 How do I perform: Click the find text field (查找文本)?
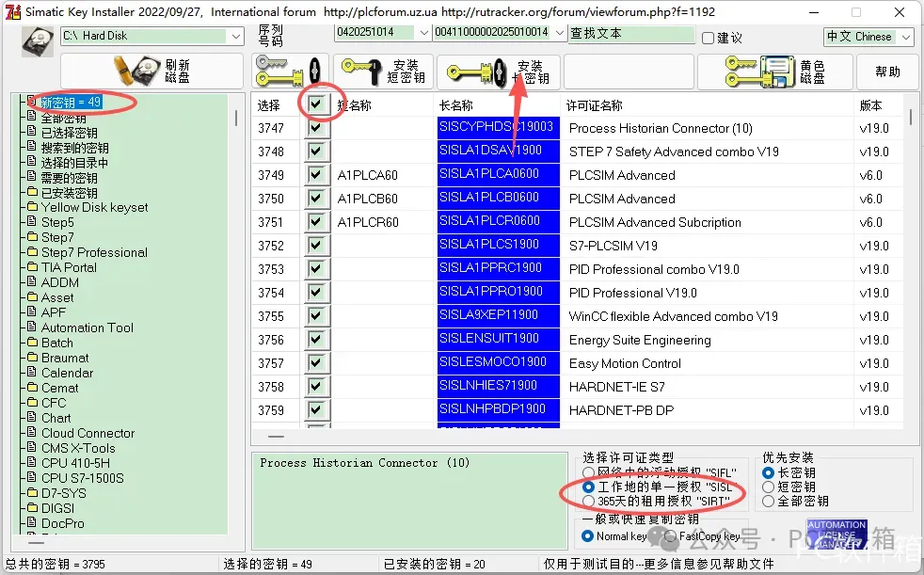click(x=631, y=34)
